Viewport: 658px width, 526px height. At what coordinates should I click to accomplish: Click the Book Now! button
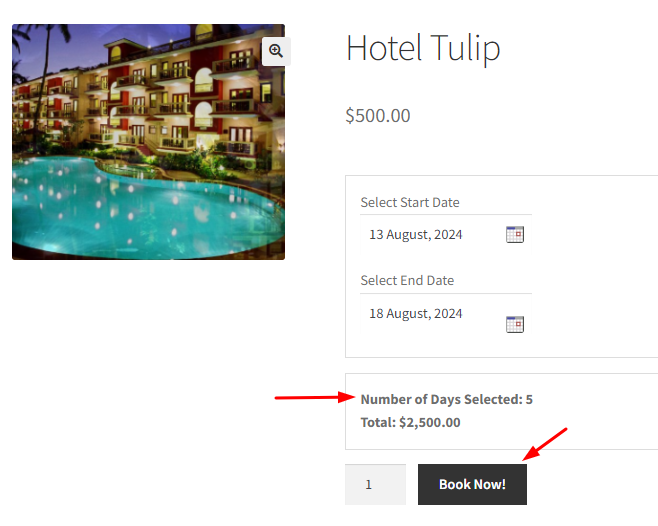point(472,484)
